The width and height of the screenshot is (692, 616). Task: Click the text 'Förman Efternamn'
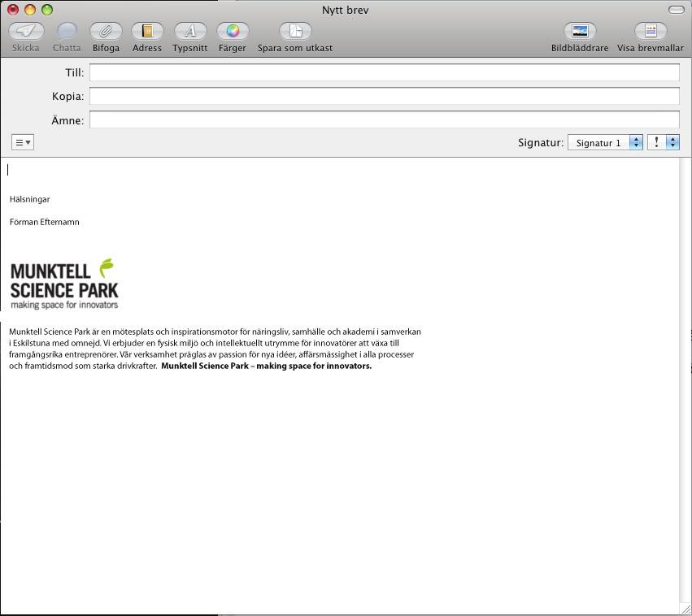pos(45,222)
